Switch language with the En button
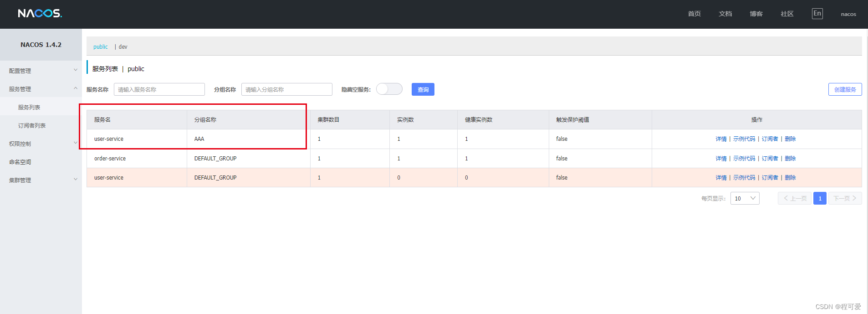This screenshot has height=314, width=868. tap(817, 14)
